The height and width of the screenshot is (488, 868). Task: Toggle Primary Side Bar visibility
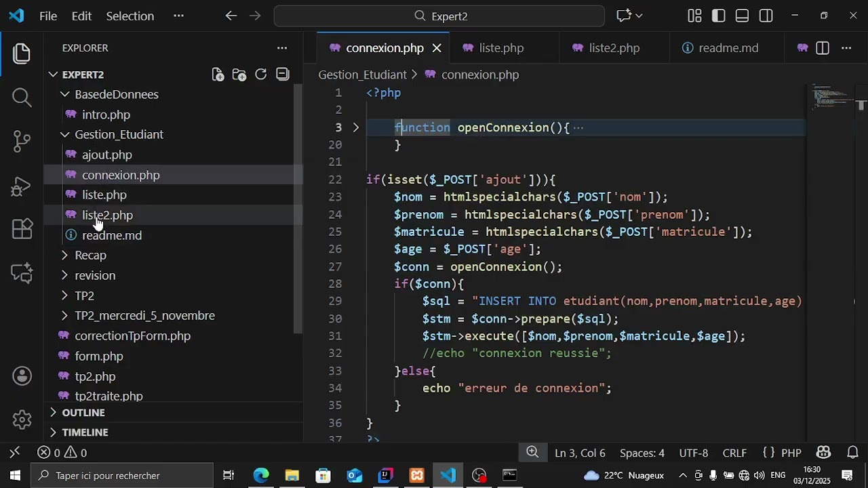719,16
